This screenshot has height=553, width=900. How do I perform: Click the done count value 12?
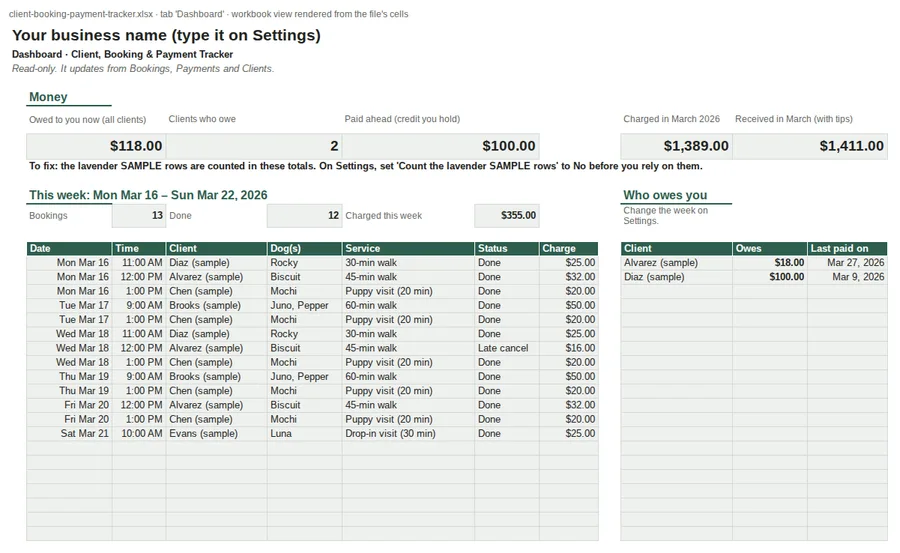tap(304, 216)
